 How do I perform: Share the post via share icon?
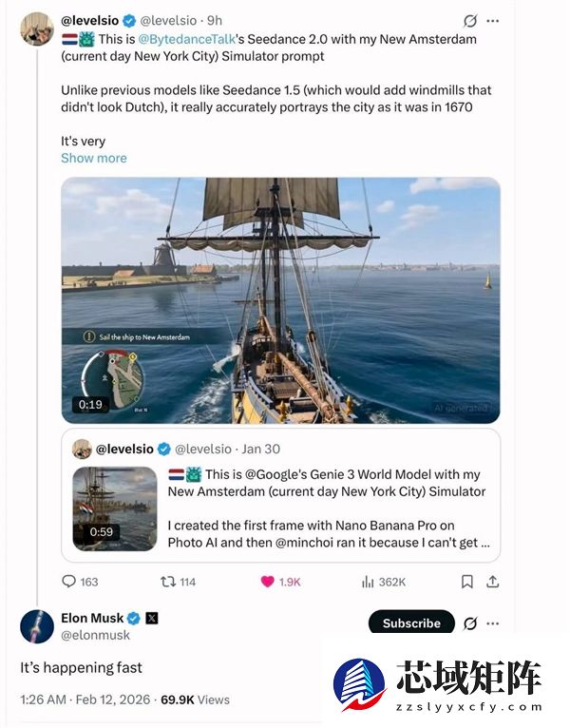click(492, 582)
